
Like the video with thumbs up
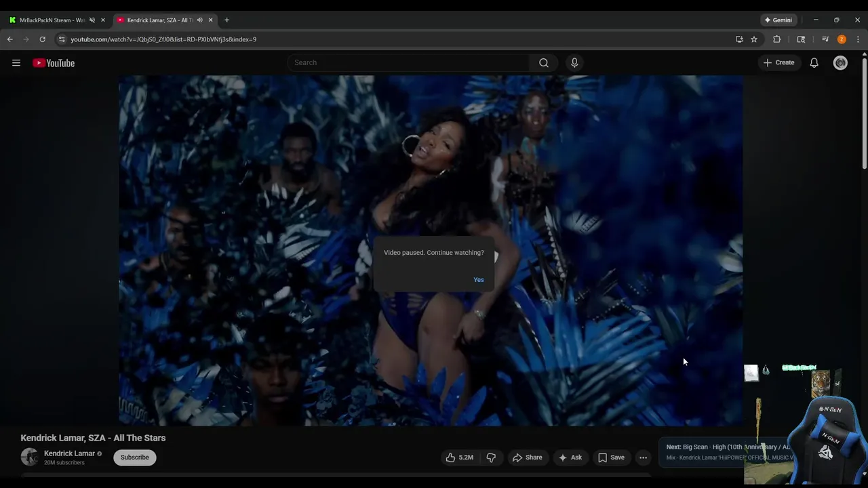click(x=460, y=457)
